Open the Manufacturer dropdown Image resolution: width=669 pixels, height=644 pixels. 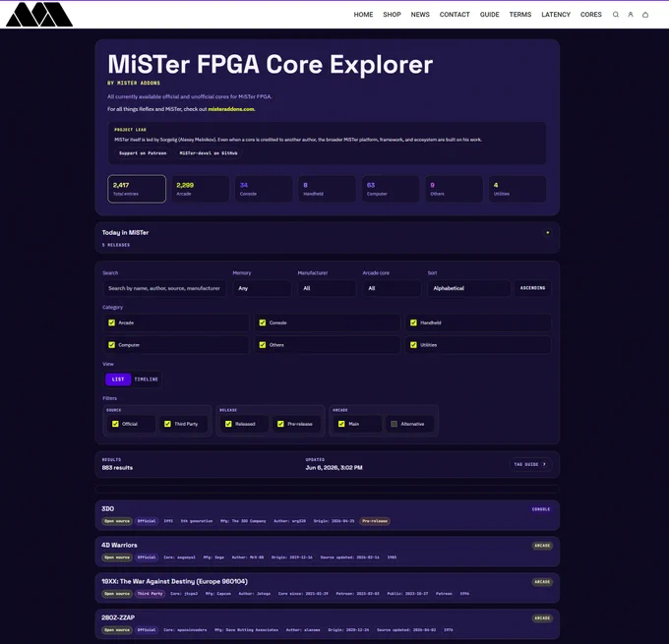coord(327,288)
